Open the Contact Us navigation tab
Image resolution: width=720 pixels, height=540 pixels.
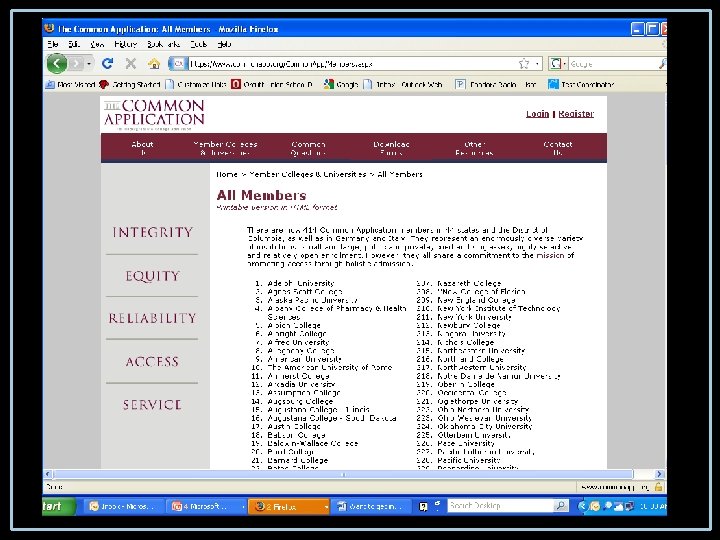pos(558,148)
